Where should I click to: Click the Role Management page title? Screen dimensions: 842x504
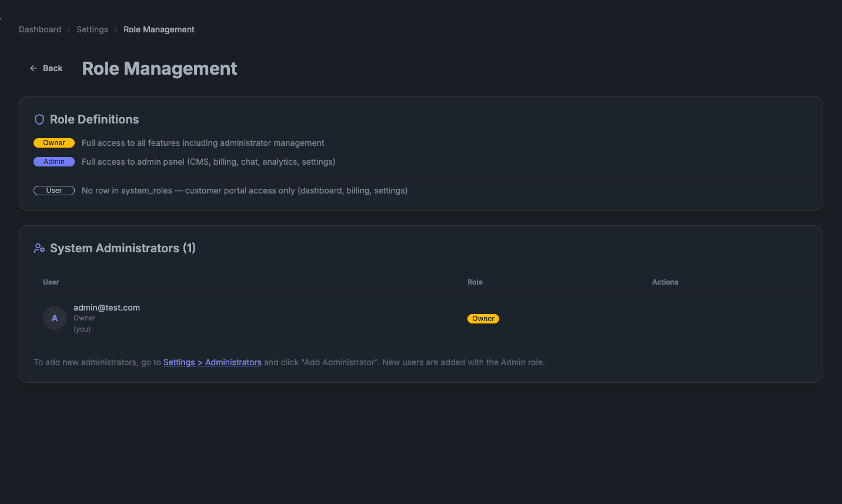(159, 68)
